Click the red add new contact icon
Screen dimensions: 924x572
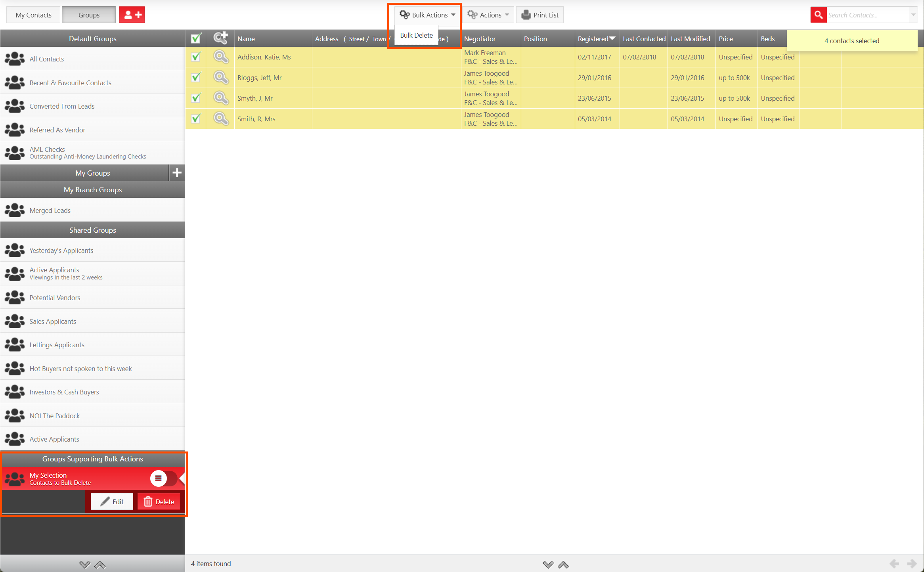132,15
